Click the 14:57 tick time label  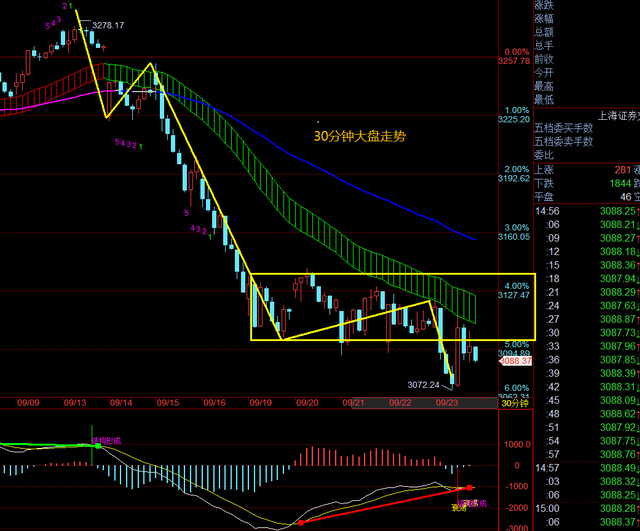point(547,468)
